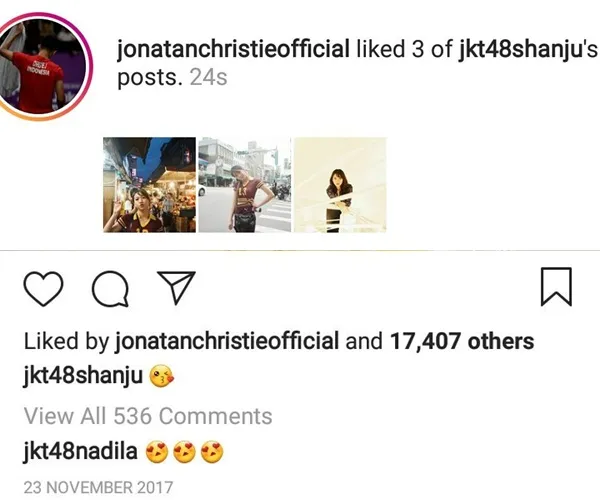
Task: View the middle liked photo thumbnail on street
Action: pos(244,184)
